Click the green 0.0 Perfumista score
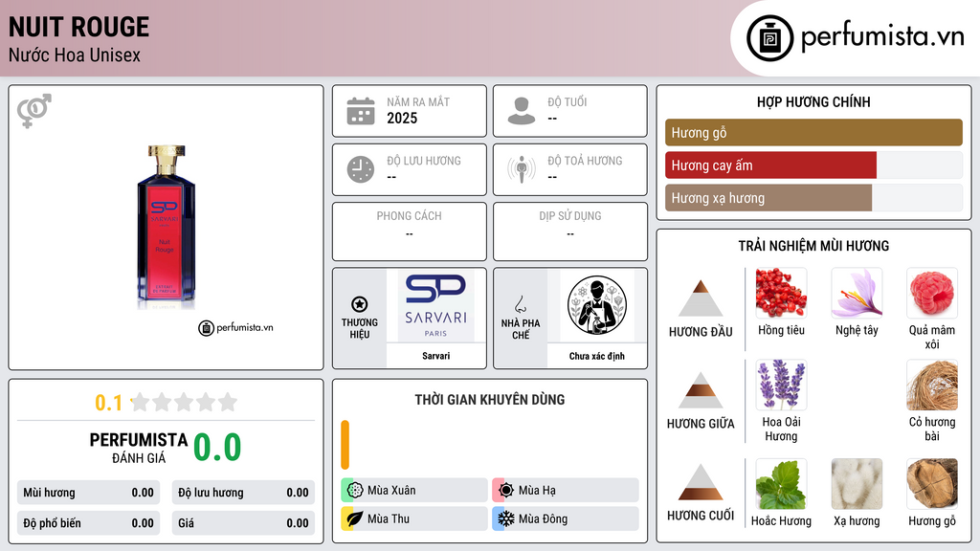 point(217,448)
